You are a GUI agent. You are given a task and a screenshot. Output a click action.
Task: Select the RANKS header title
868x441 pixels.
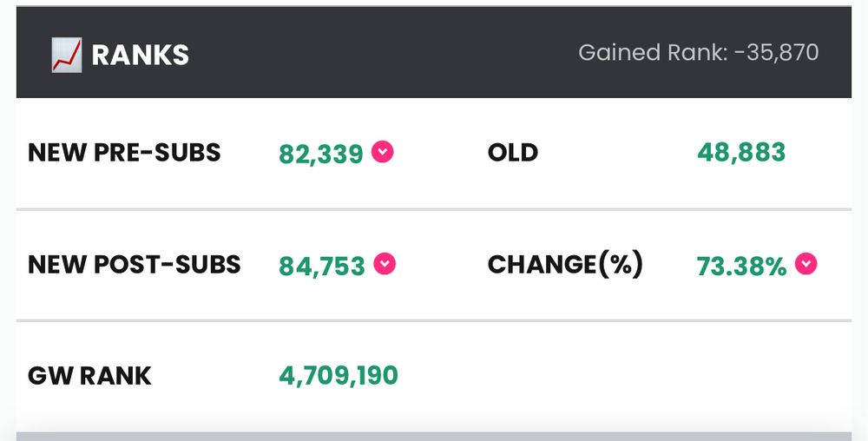140,55
